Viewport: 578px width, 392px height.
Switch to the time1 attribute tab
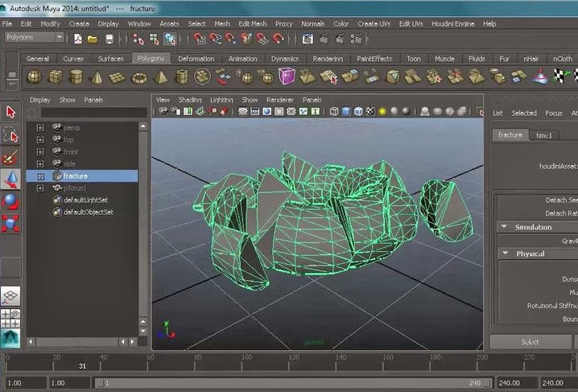(544, 135)
